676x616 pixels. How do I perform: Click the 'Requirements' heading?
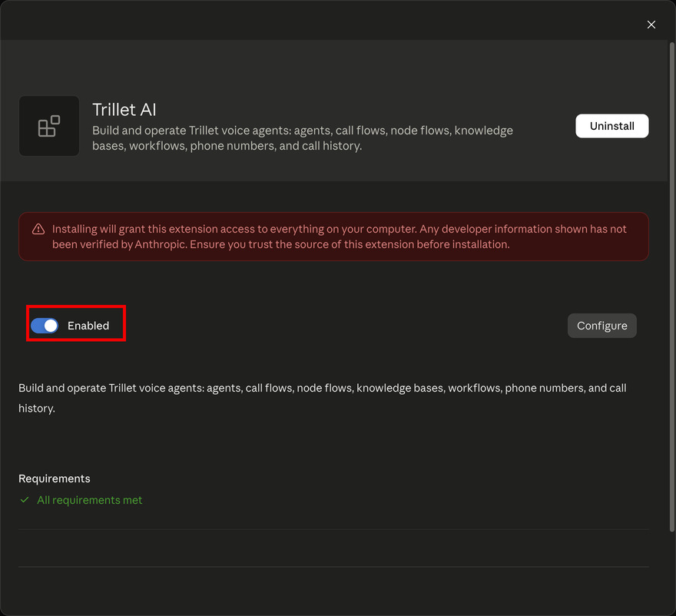(x=55, y=479)
